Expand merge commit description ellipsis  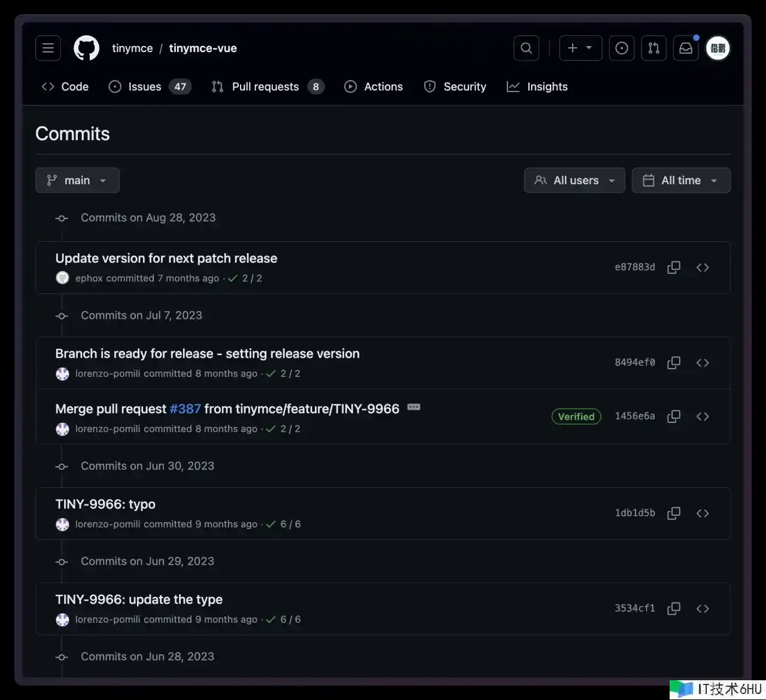click(x=414, y=407)
